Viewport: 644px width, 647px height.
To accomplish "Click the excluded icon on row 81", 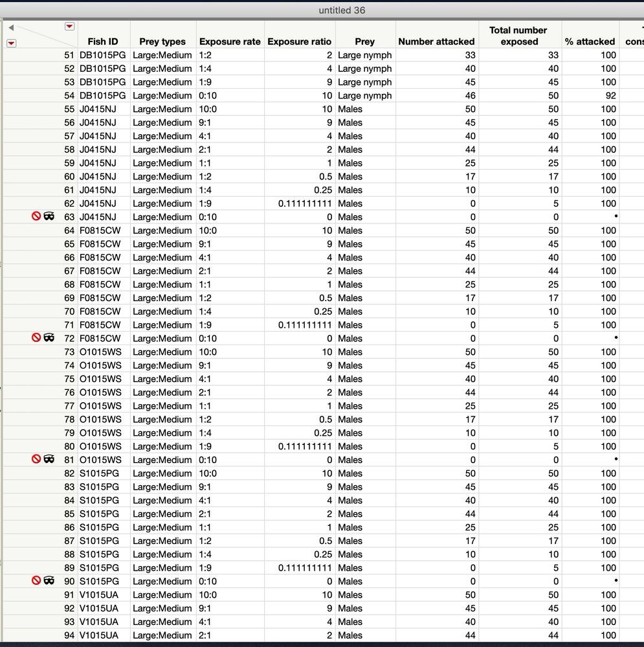I will [x=36, y=459].
